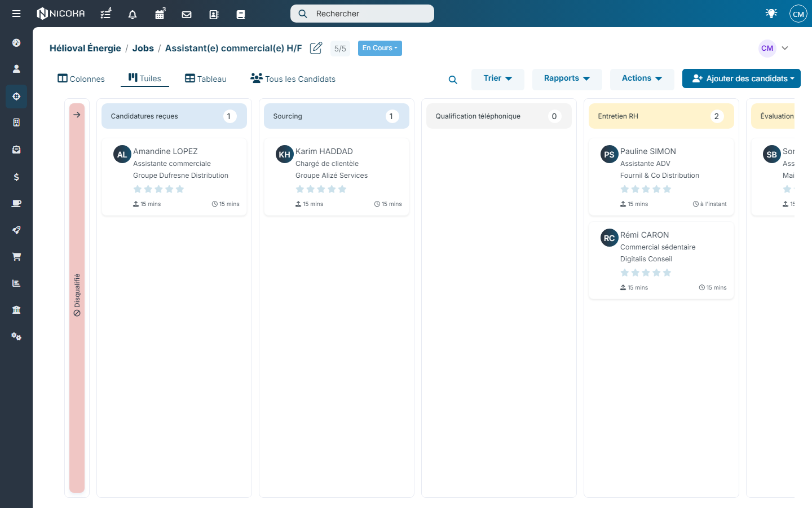Open the dashboard gauge sidebar icon
812x508 pixels.
point(16,43)
